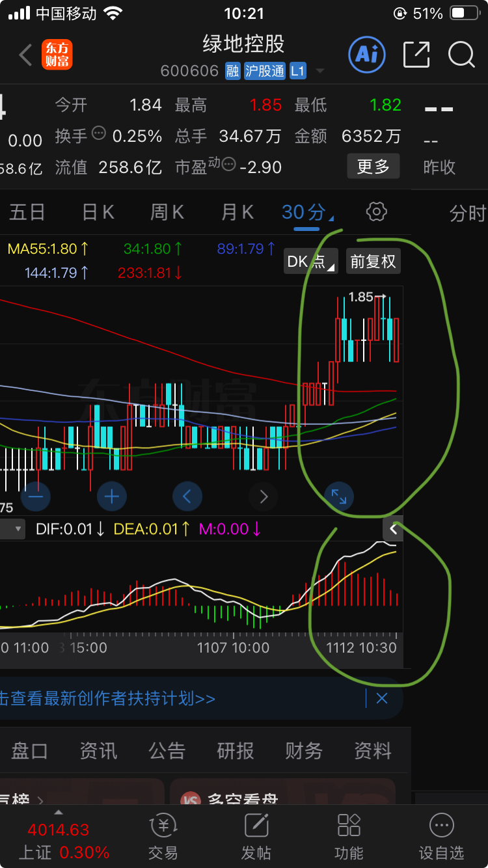Open the Ai assistant icon
The image size is (488, 868).
pos(367,55)
